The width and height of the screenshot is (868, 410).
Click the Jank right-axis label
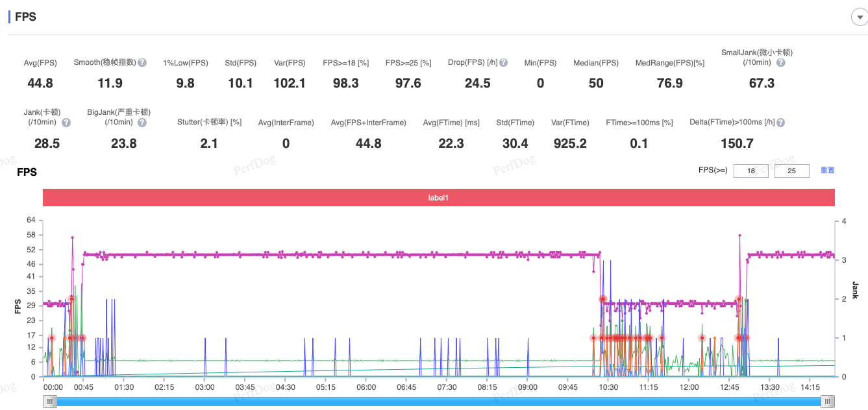coord(855,290)
